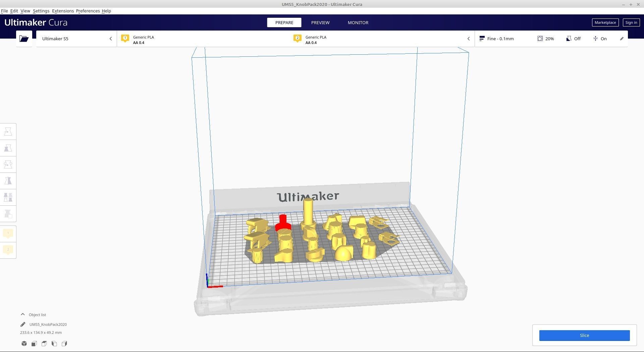The image size is (644, 352).
Task: Click the extruder 1 badge icon
Action: (125, 38)
